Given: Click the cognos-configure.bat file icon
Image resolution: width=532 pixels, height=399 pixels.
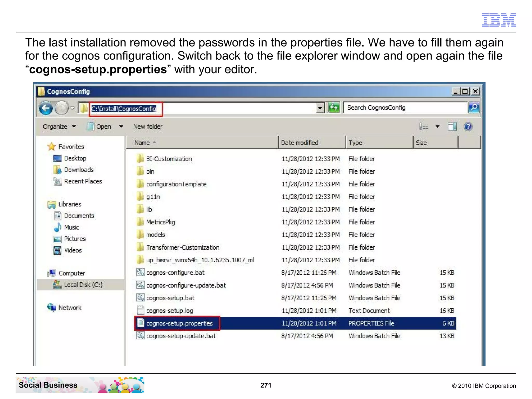Looking at the screenshot, I should (140, 272).
